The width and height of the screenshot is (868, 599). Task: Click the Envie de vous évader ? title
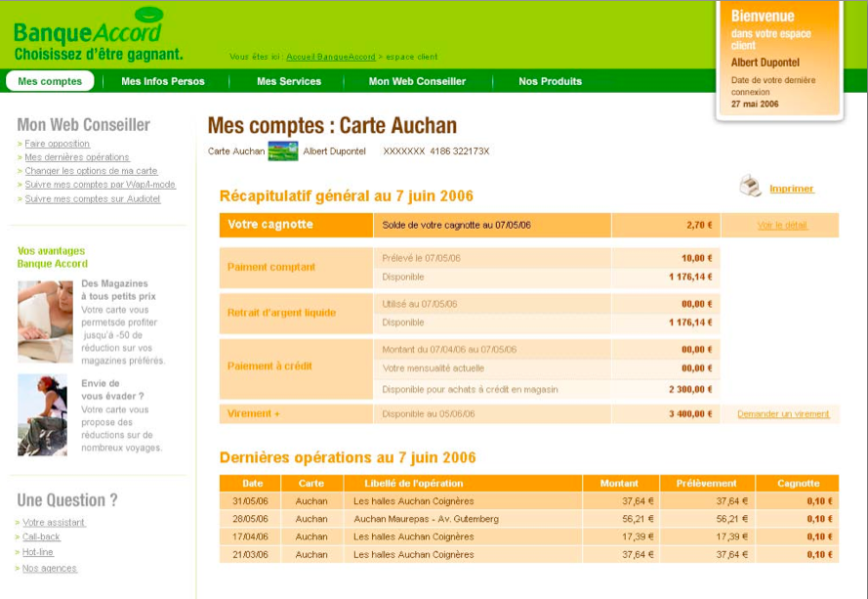pyautogui.click(x=113, y=390)
